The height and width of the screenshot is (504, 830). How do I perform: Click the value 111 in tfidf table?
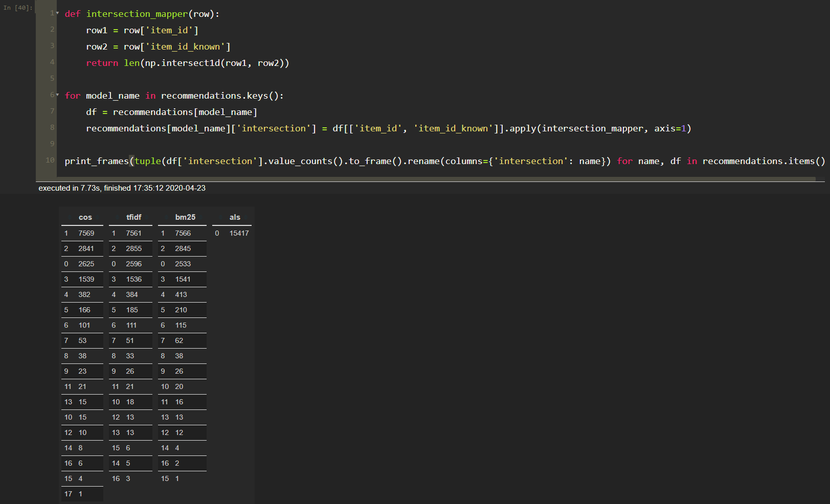pyautogui.click(x=131, y=325)
